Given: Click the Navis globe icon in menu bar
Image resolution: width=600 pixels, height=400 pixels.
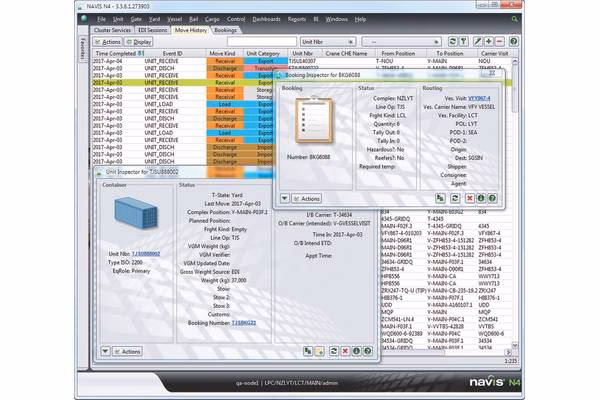Looking at the screenshot, I should click(x=84, y=18).
